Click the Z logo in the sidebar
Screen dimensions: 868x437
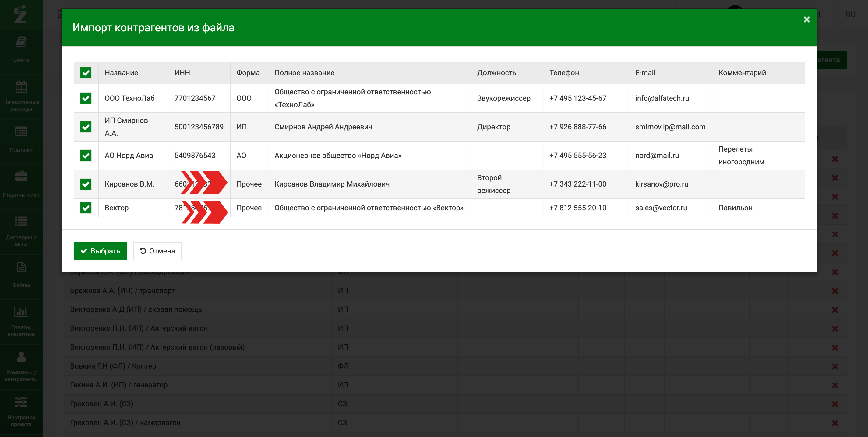(x=20, y=15)
